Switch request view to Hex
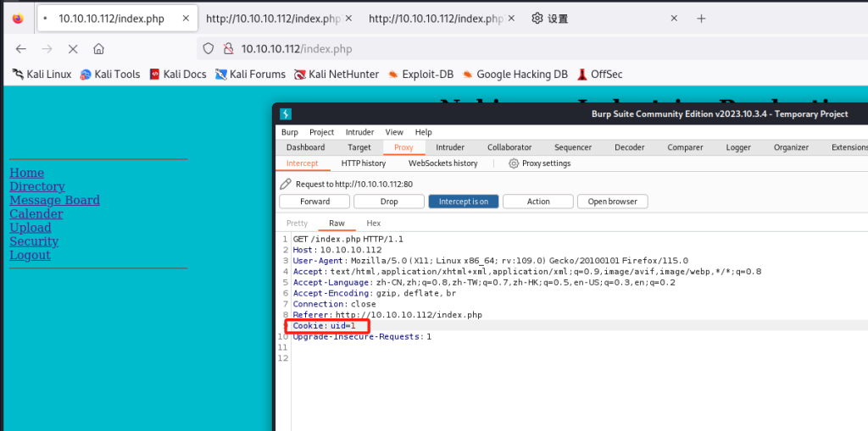868x431 pixels. 374,223
